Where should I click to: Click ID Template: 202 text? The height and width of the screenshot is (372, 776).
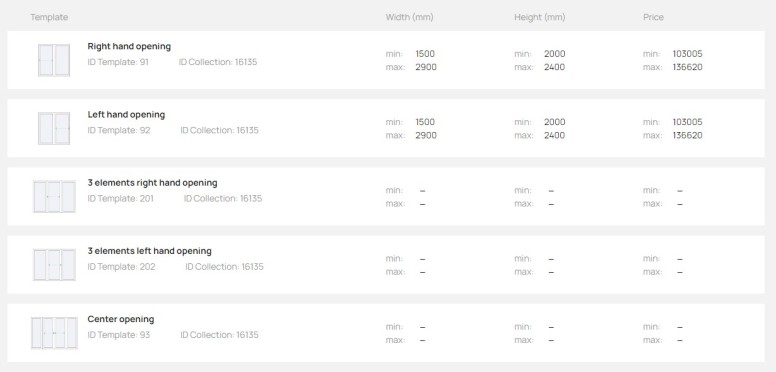121,267
